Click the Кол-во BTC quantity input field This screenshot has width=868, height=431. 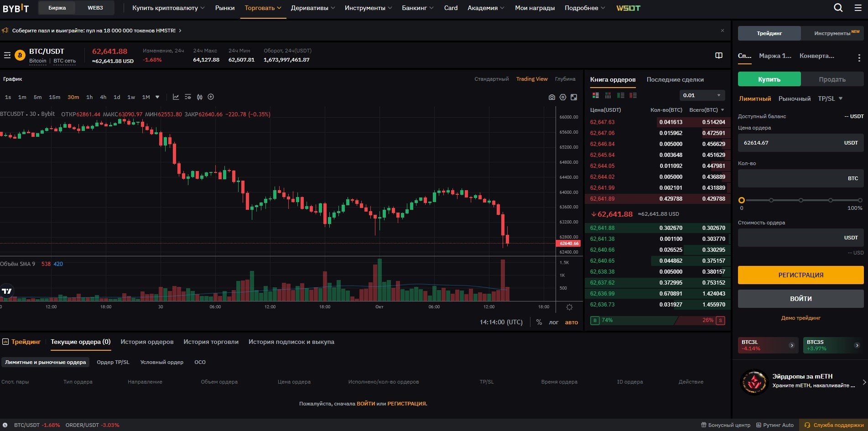[801, 178]
